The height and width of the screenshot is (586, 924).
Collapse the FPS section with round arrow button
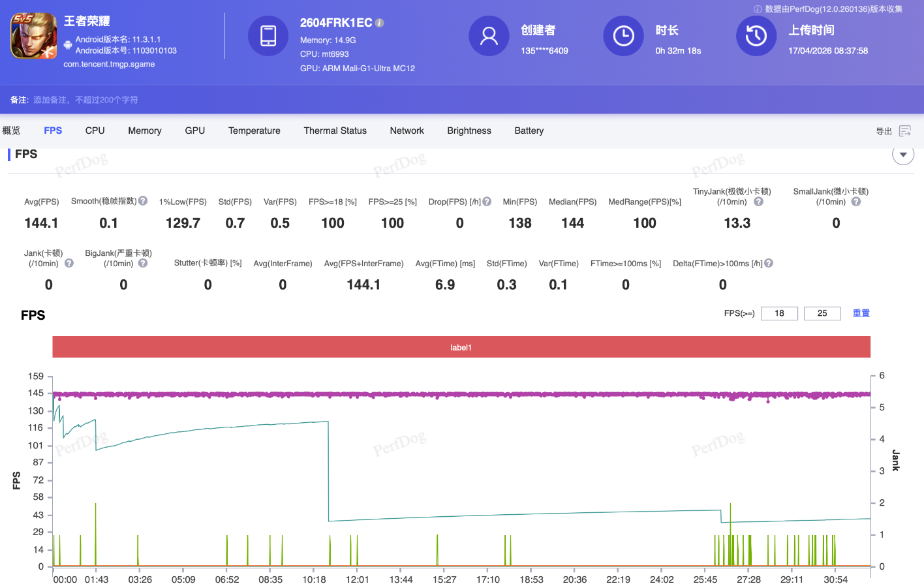tap(903, 155)
